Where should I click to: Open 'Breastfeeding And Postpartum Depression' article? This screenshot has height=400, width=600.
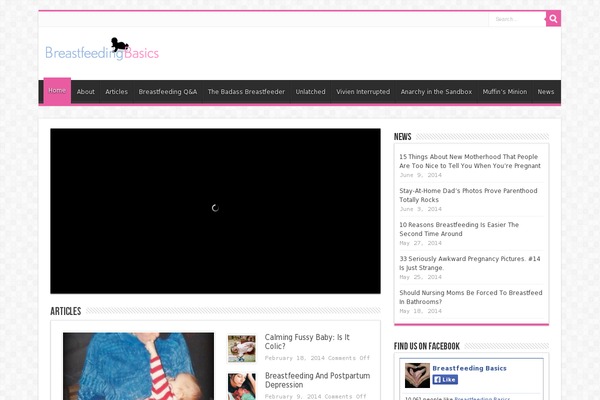pyautogui.click(x=317, y=380)
